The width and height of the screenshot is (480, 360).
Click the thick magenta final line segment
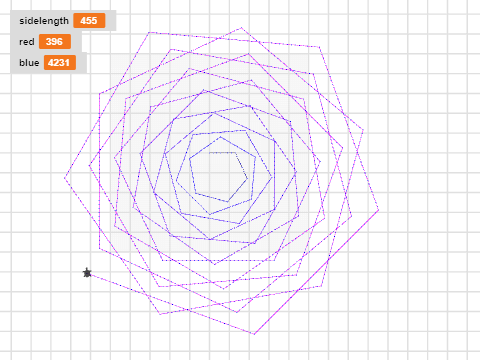coord(317,272)
